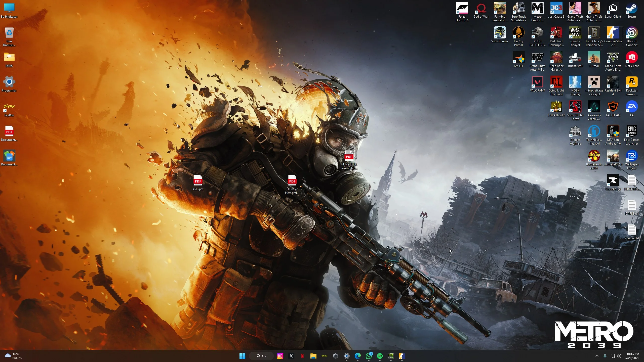The width and height of the screenshot is (644, 362).
Task: Open File Explorer from the taskbar
Action: (x=313, y=356)
